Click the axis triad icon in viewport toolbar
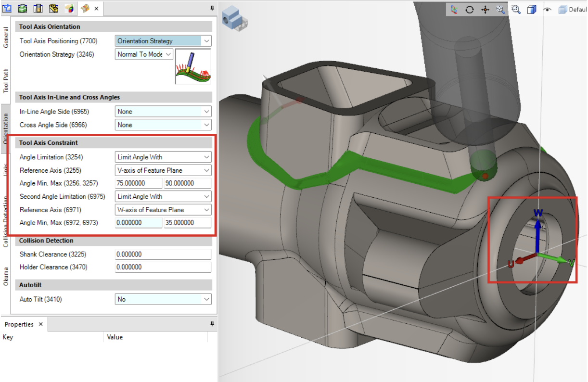The width and height of the screenshot is (588, 382). (x=454, y=9)
